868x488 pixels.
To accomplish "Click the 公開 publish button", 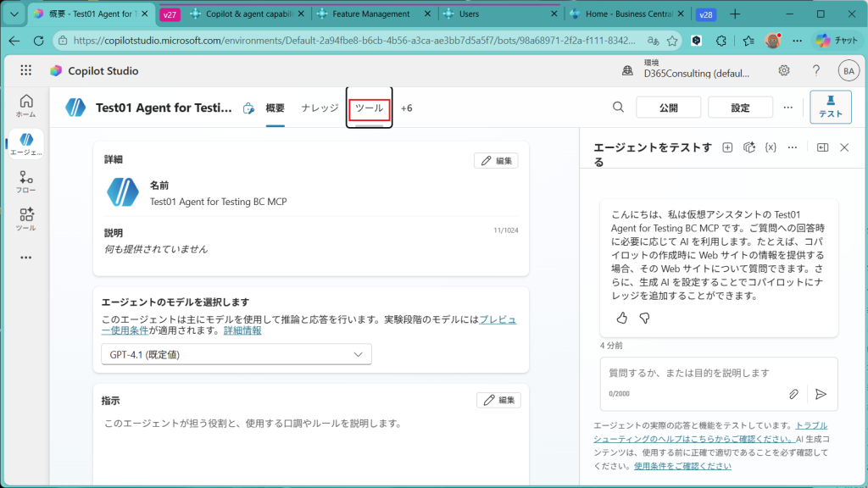I will 669,108.
